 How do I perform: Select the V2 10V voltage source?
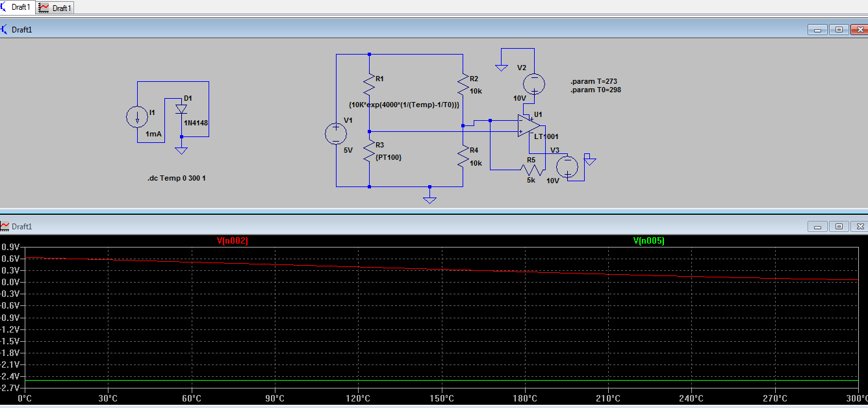pos(535,84)
